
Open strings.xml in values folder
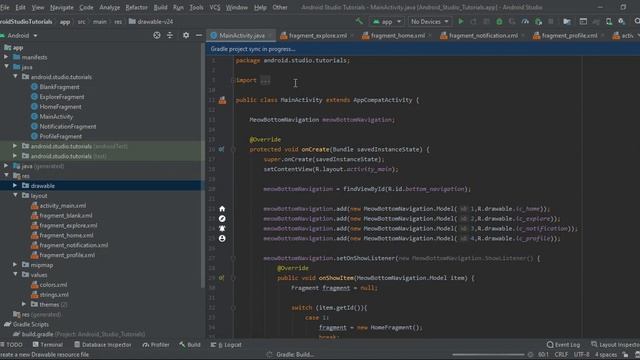tap(54, 295)
